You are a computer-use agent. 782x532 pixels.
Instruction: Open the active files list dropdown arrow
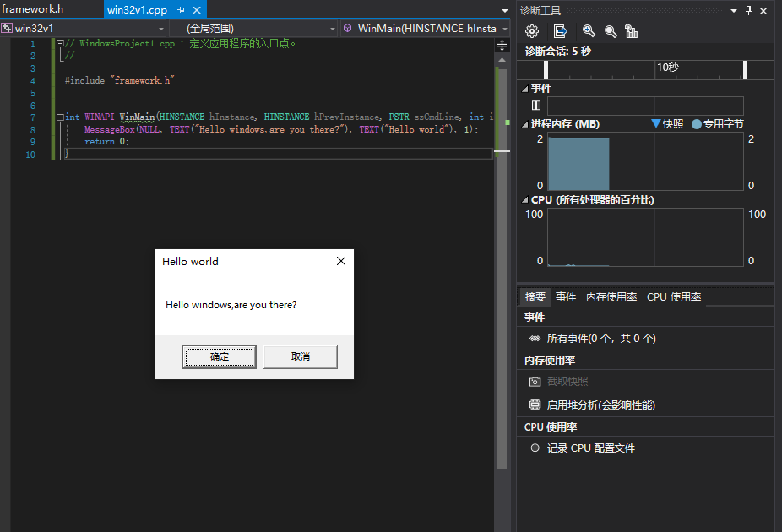505,10
